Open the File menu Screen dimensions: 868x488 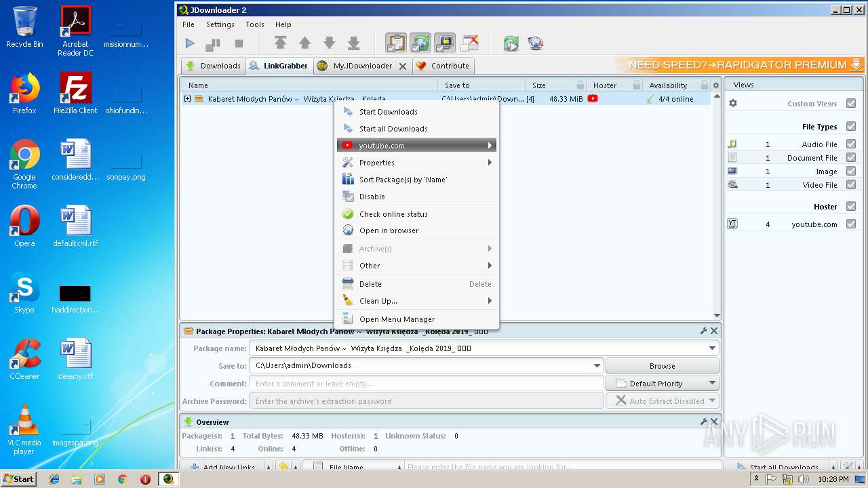pos(189,24)
